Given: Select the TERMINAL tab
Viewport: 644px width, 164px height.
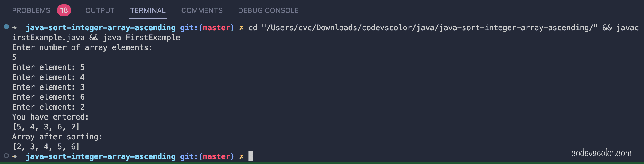Looking at the screenshot, I should click(148, 10).
